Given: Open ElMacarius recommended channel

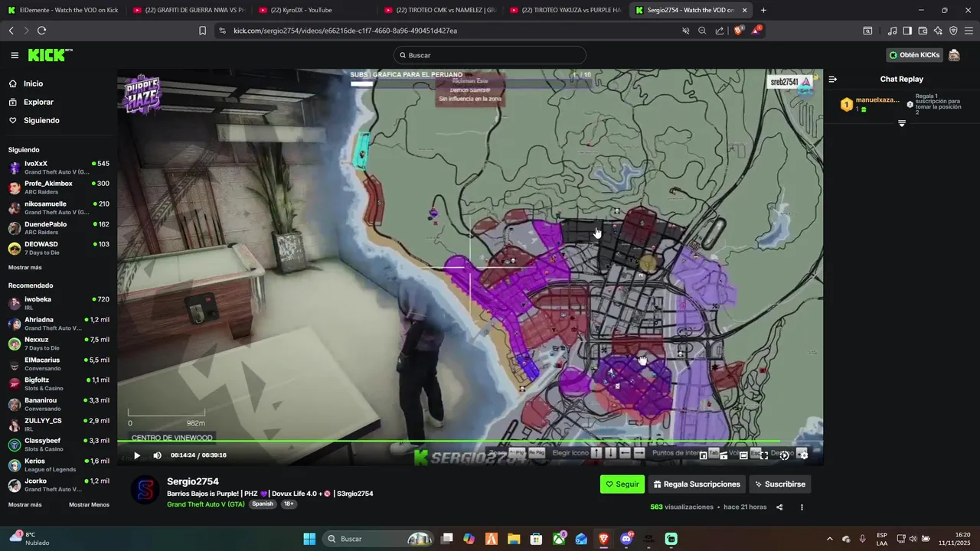Looking at the screenshot, I should click(x=58, y=364).
